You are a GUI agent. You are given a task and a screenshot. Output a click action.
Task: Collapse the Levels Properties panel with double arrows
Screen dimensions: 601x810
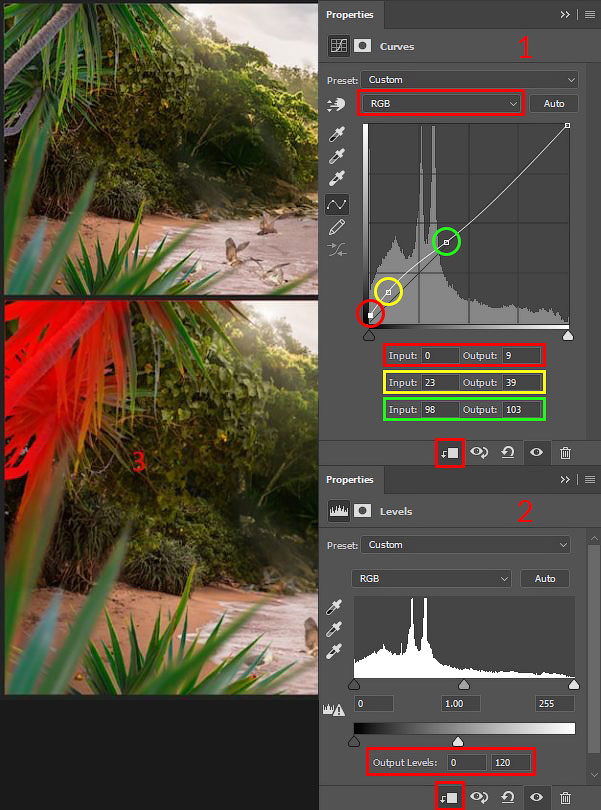[565, 480]
